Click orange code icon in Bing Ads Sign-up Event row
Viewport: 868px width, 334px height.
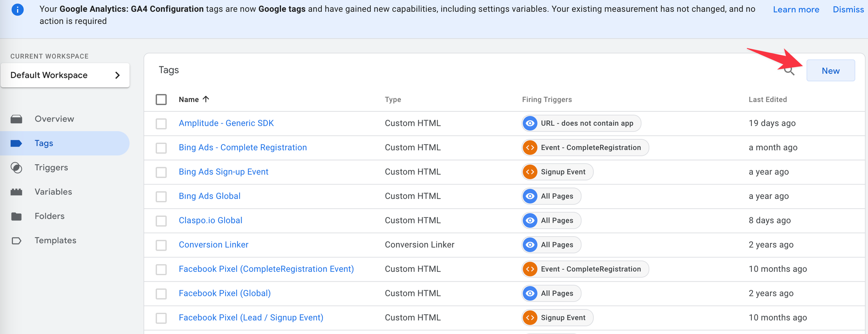(x=530, y=172)
